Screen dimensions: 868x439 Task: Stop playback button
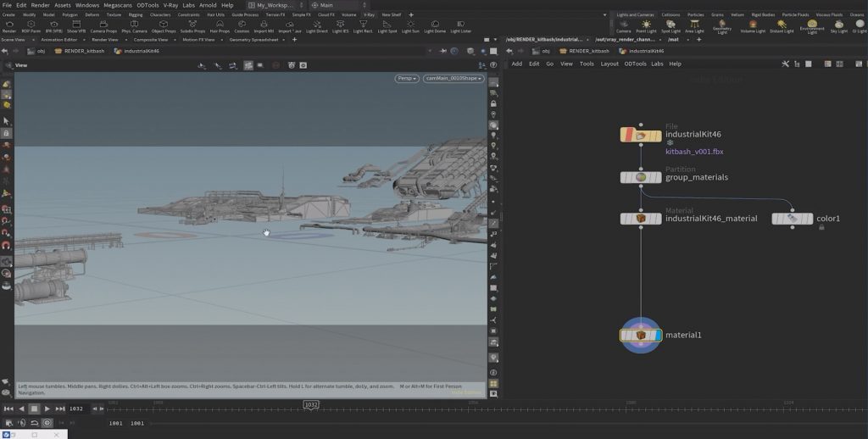[34, 408]
